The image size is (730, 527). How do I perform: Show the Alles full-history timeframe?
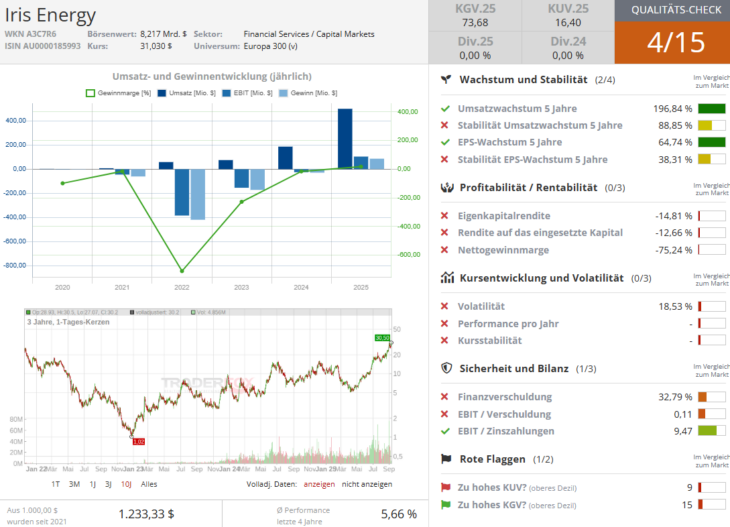(149, 484)
